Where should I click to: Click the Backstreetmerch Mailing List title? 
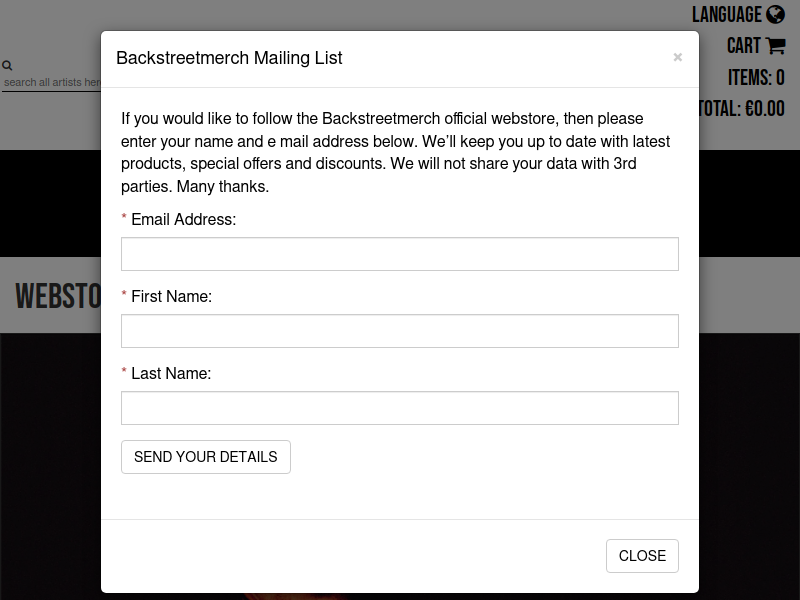click(x=229, y=58)
